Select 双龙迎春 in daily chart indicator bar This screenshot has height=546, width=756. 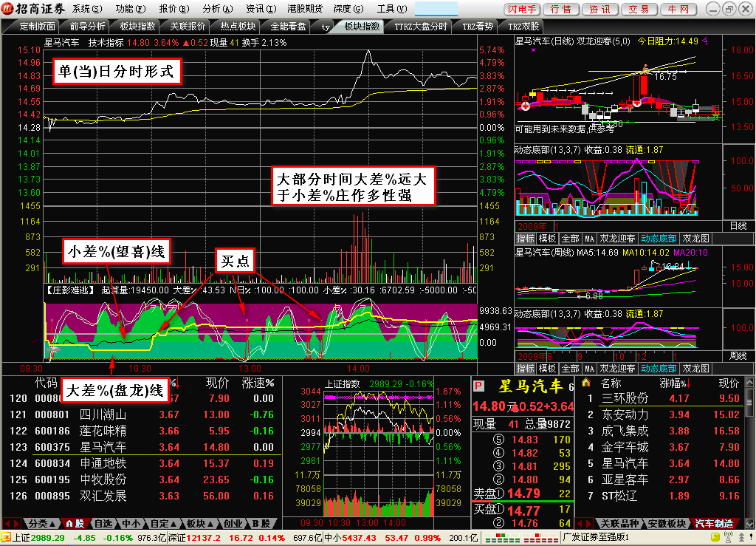click(618, 238)
